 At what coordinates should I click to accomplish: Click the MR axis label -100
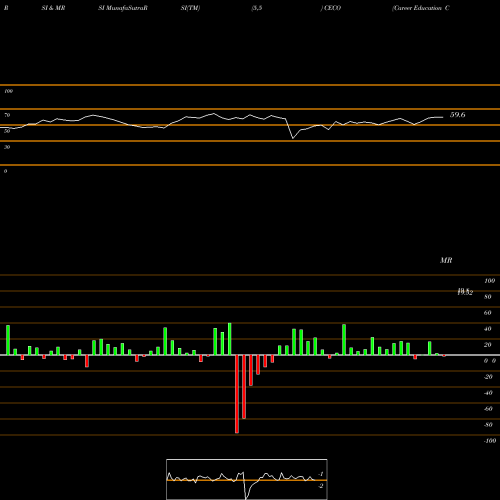[x=490, y=441]
